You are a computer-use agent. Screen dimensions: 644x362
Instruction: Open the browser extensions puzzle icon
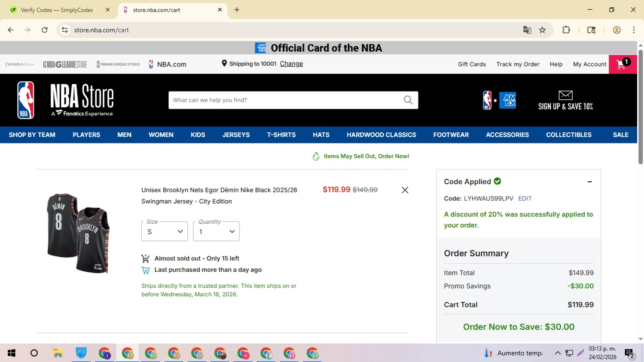(566, 30)
